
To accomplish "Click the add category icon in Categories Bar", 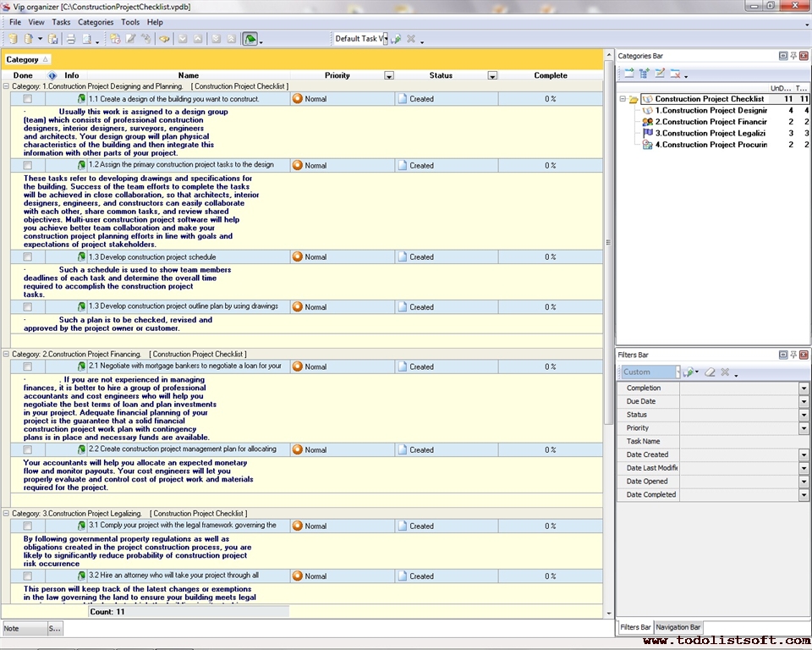I will point(629,74).
